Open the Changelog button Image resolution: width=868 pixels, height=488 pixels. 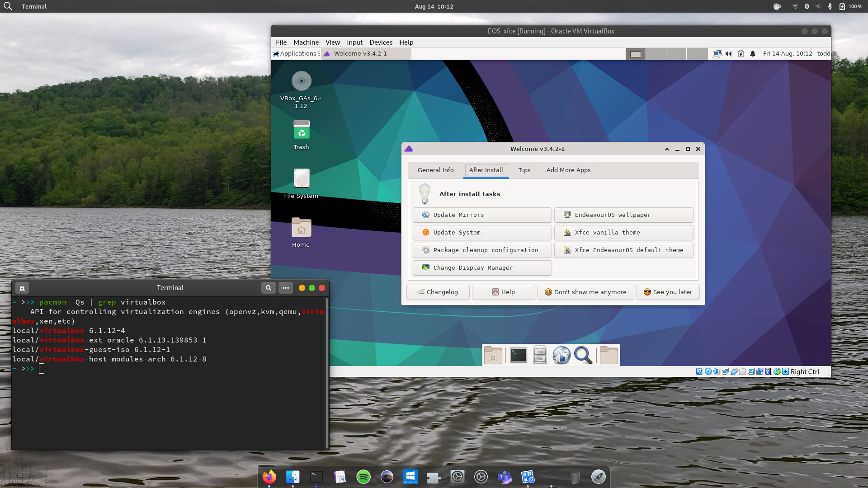click(x=438, y=292)
